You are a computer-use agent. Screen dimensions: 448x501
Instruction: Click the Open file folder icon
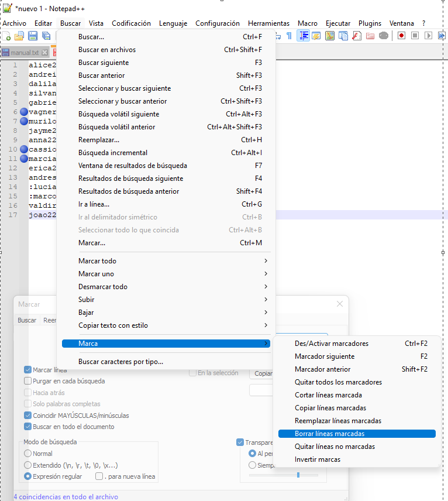point(19,36)
